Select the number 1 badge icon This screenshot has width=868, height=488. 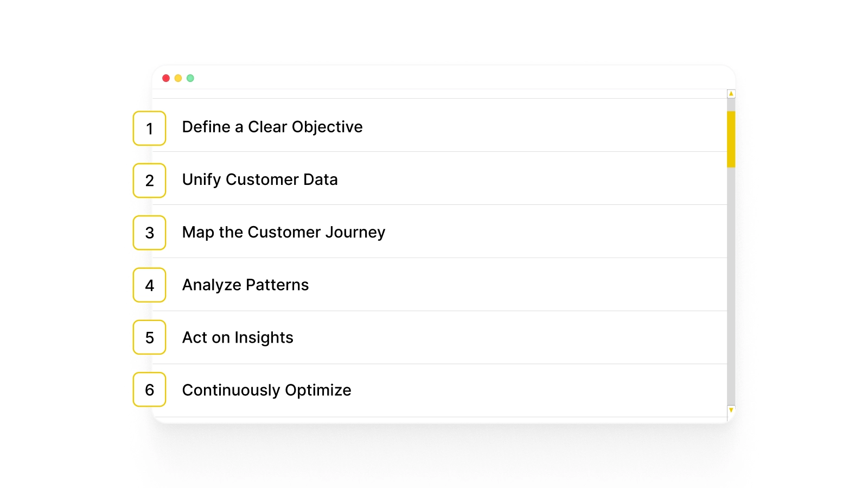click(x=149, y=129)
